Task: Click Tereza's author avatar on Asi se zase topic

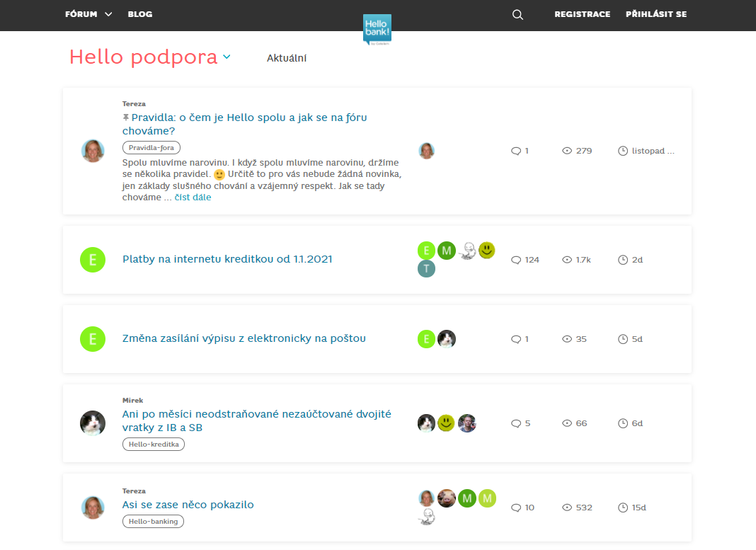Action: coord(93,508)
